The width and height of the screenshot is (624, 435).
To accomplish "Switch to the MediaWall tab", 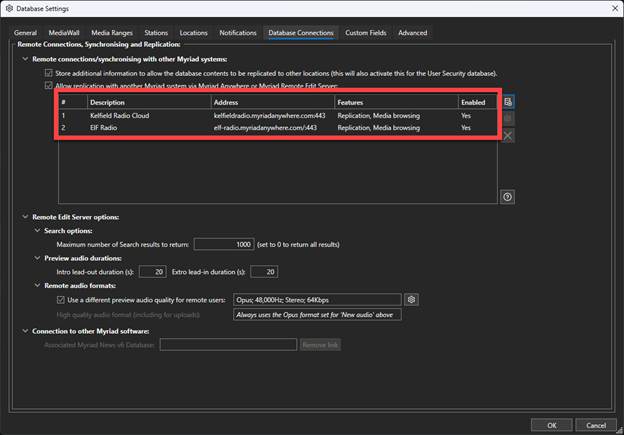I will [64, 33].
